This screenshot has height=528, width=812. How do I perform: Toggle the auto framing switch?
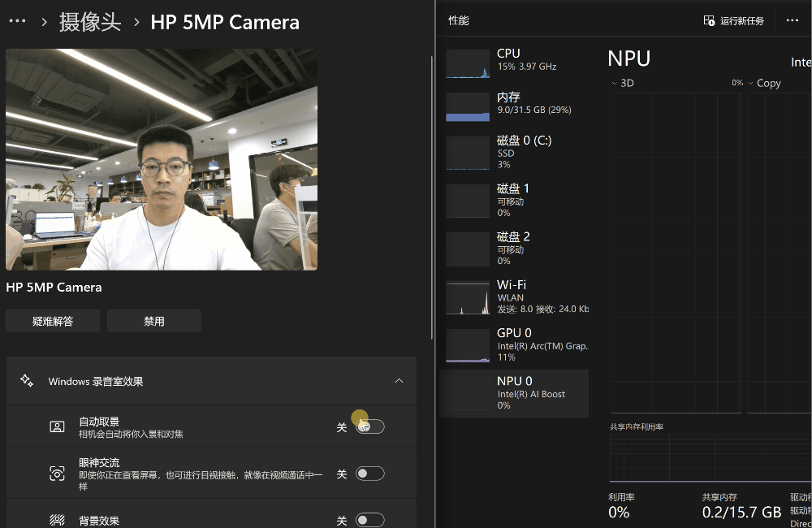[x=370, y=427]
